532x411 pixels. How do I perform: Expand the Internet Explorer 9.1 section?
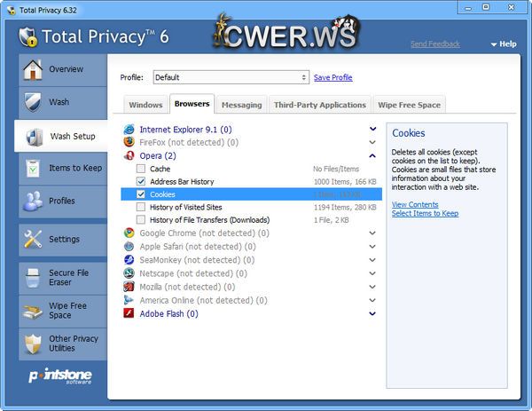[x=372, y=129]
